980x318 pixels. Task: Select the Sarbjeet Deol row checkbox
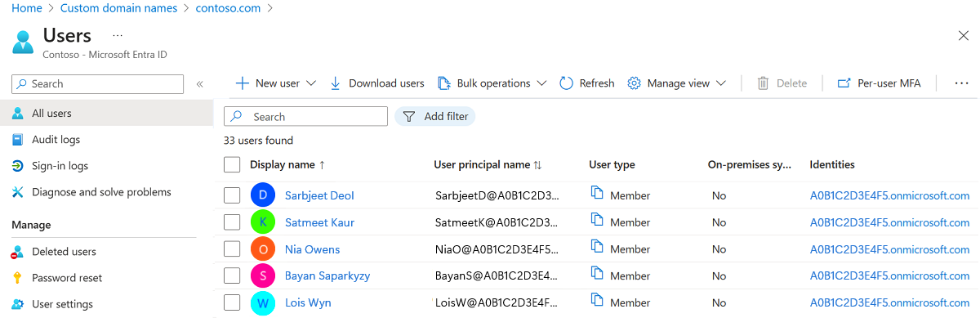click(x=232, y=195)
